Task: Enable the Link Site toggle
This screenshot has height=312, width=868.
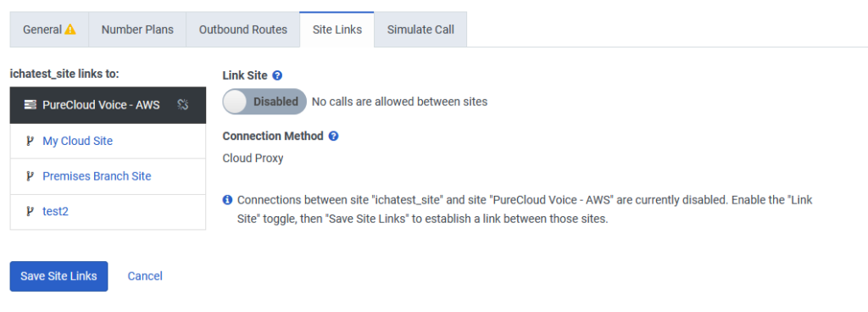Action: tap(264, 102)
